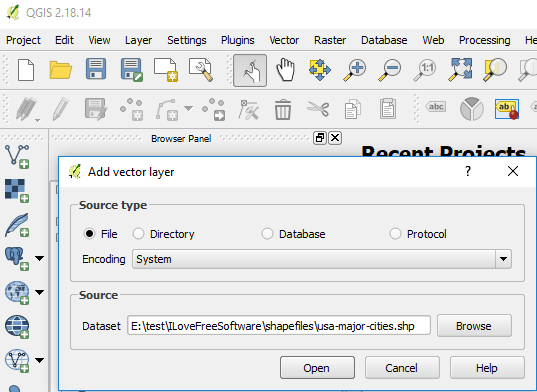537x392 pixels.
Task: Click Cut Features scissors icon
Action: pos(318,109)
